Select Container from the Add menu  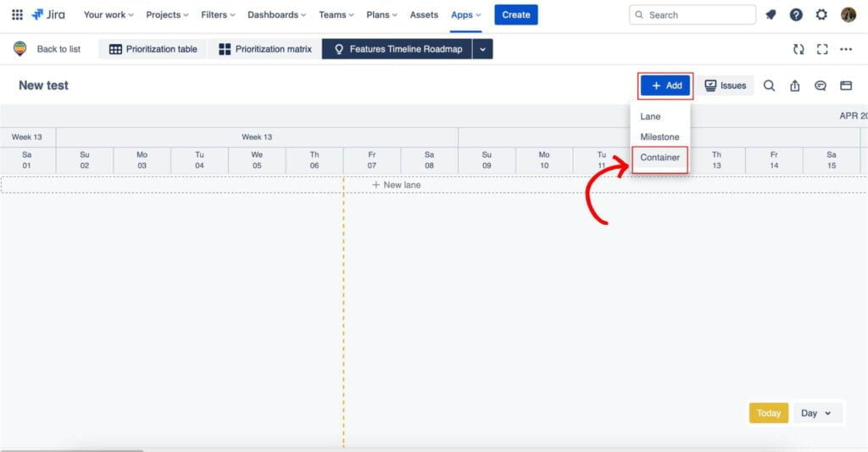tap(659, 158)
